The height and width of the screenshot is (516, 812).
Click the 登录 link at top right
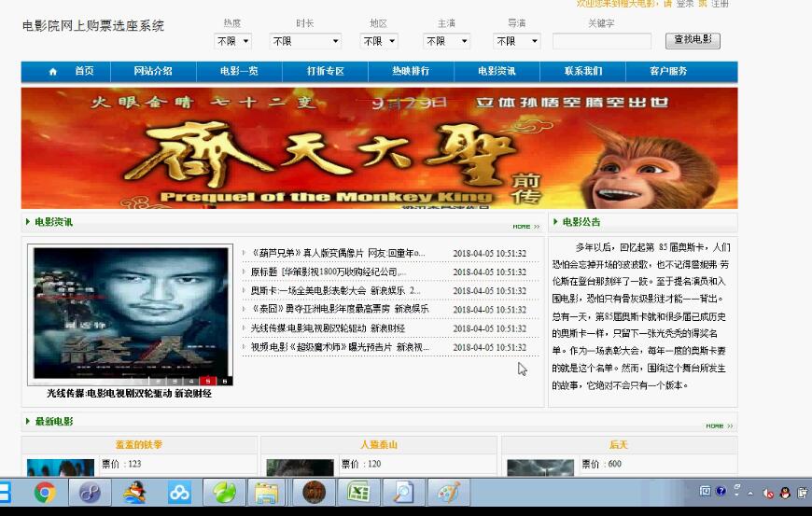click(x=685, y=4)
